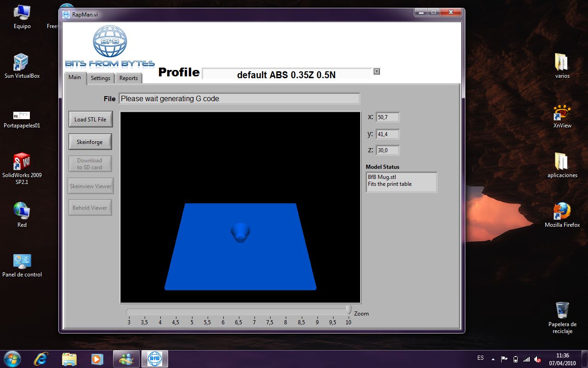
Task: Switch to the Reports tab
Action: coord(129,78)
